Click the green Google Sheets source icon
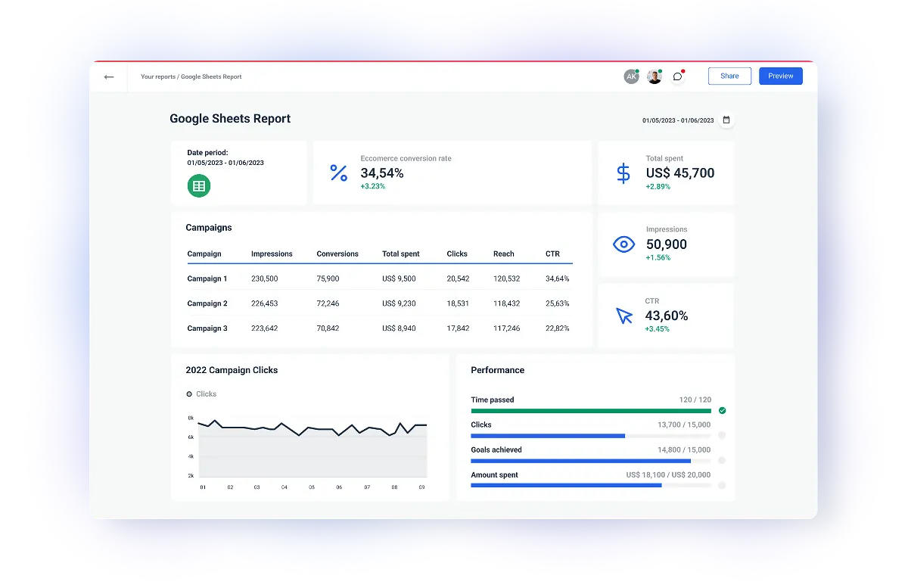Viewport: 908px width, 588px height. (x=198, y=185)
